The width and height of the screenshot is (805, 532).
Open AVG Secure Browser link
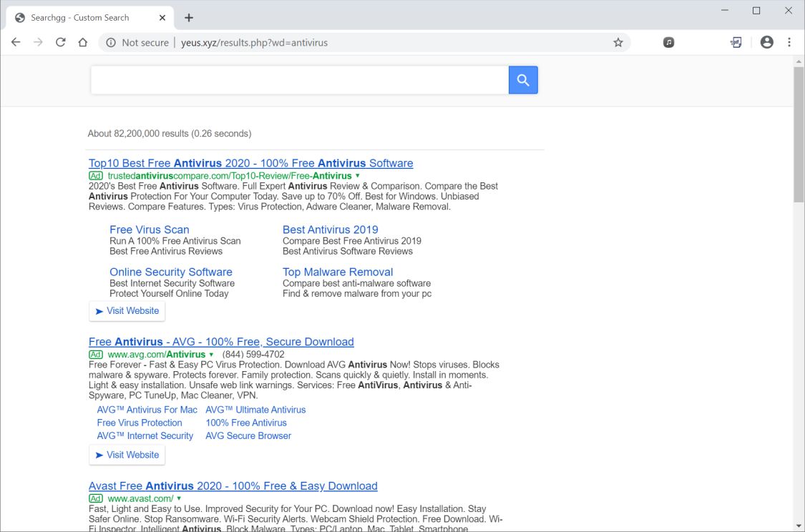[x=248, y=435]
